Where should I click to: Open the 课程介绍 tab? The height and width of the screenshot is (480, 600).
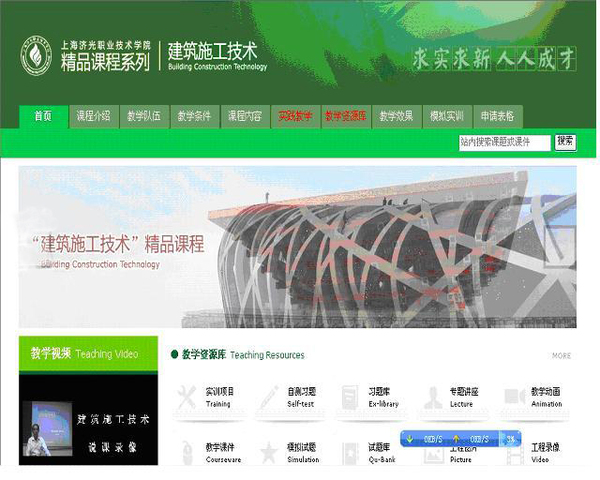(93, 116)
